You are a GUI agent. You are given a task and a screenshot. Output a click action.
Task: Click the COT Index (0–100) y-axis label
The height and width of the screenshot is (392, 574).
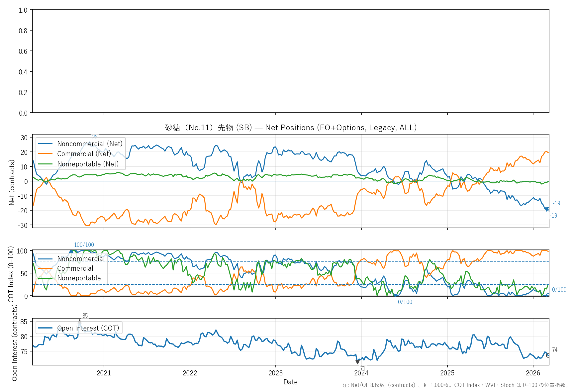click(11, 274)
